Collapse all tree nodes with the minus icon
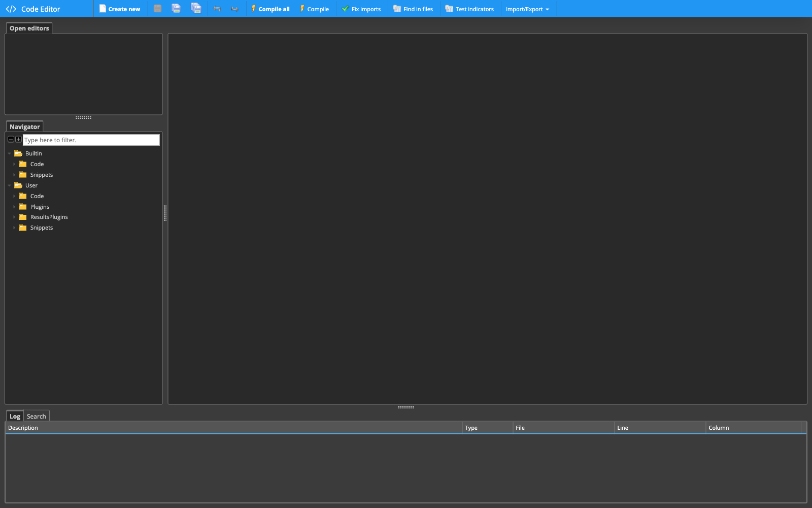Screen dimensions: 812x508 pyautogui.click(x=11, y=139)
